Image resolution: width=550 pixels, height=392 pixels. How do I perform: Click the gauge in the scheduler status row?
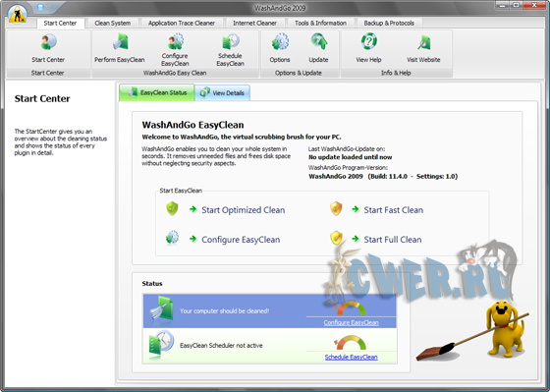click(x=350, y=343)
